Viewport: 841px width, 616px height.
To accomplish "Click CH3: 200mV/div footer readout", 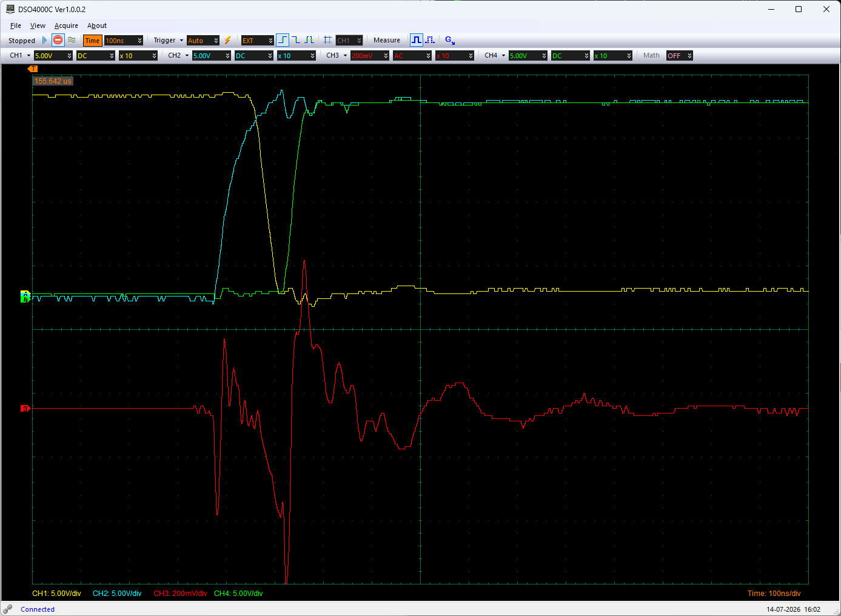I will [x=180, y=594].
